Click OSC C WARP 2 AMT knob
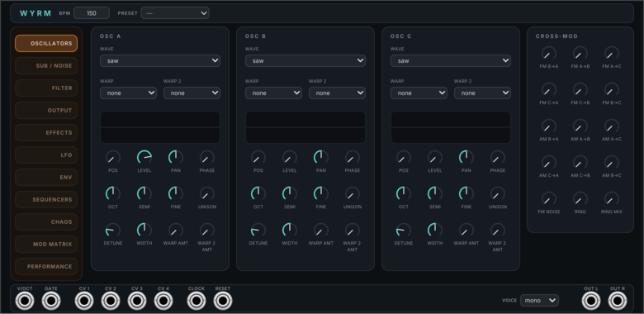This screenshot has width=644, height=314. [498, 231]
